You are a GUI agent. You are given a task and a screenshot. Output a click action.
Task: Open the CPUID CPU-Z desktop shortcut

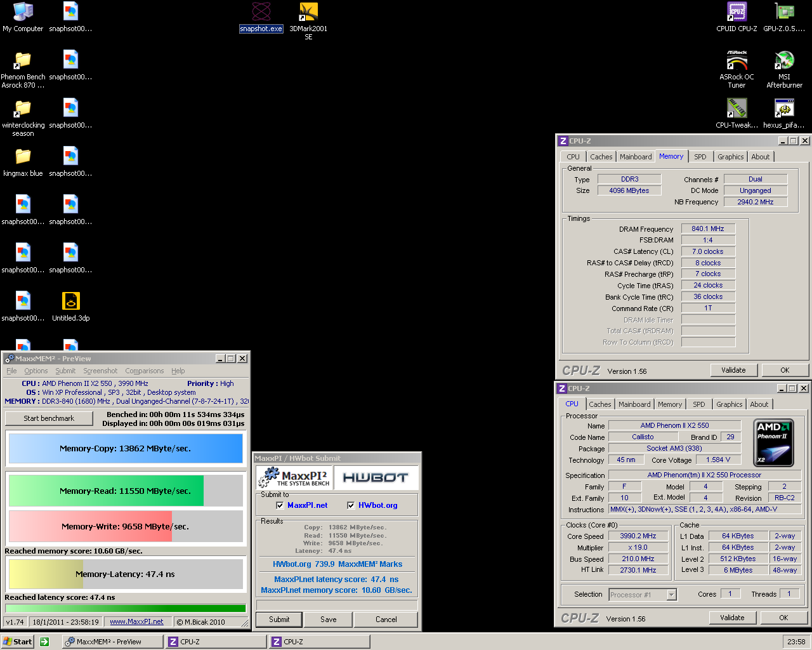[737, 17]
